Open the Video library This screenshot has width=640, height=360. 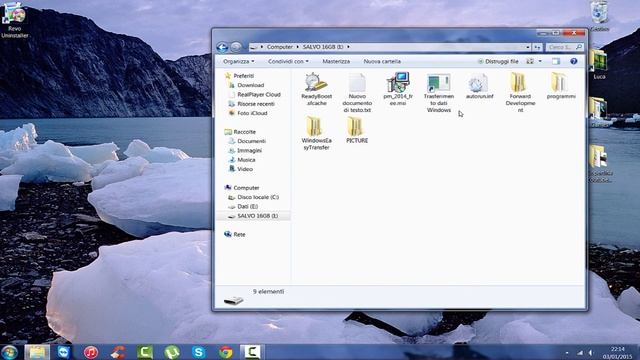coord(245,169)
